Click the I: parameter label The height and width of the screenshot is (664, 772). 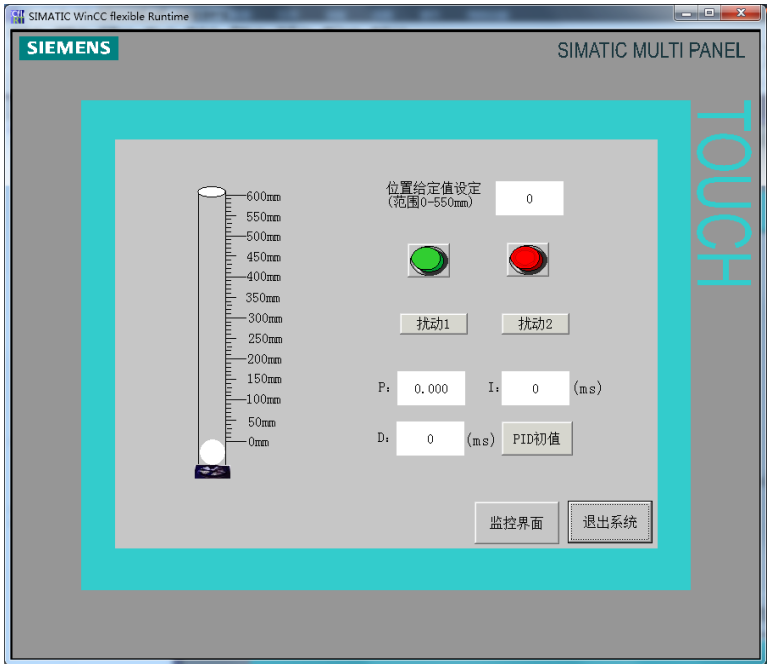point(493,387)
